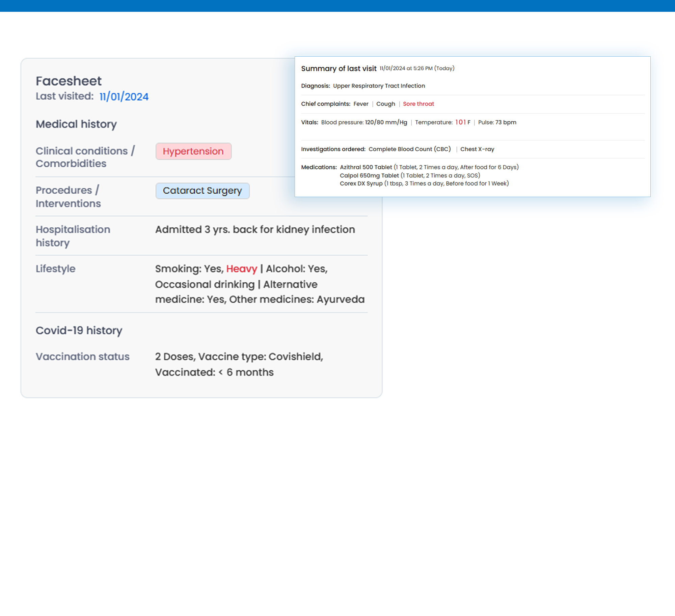This screenshot has width=675, height=616.
Task: Click the red 101 F temperature value
Action: (x=462, y=122)
